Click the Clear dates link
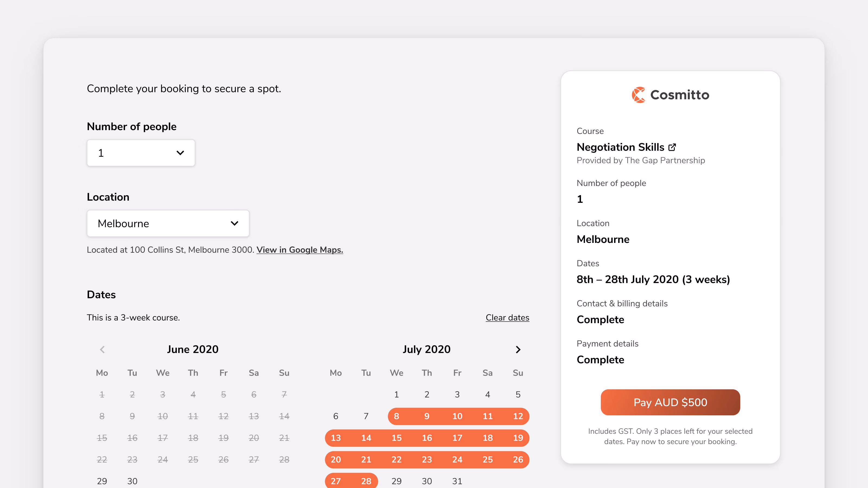Viewport: 868px width, 488px height. pyautogui.click(x=507, y=317)
